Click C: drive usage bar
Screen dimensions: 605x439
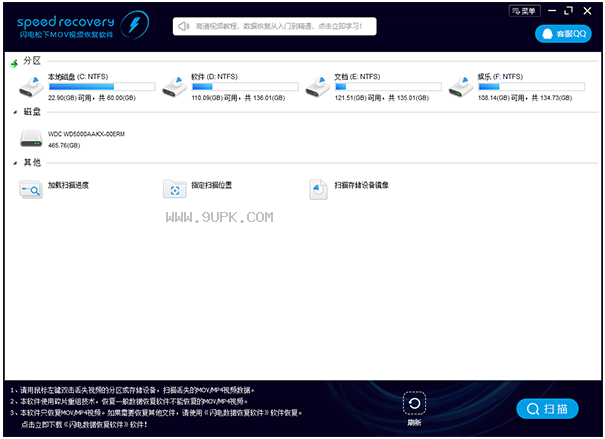[102, 87]
